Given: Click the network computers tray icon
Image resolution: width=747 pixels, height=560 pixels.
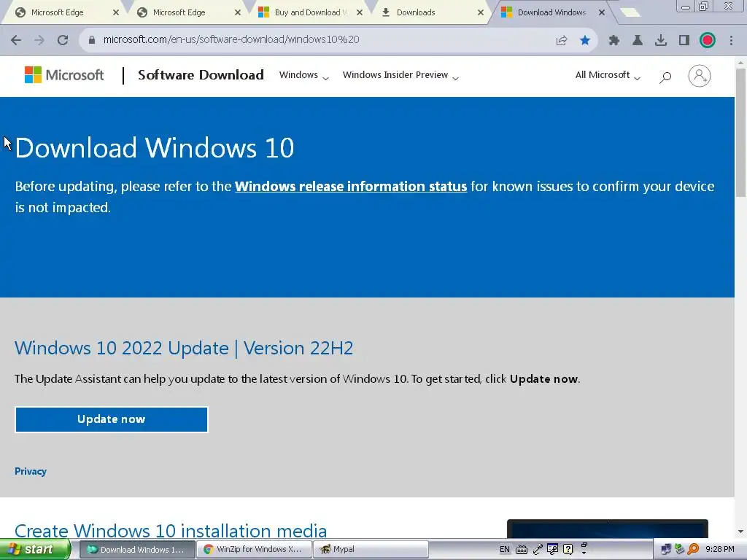Looking at the screenshot, I should tap(666, 550).
